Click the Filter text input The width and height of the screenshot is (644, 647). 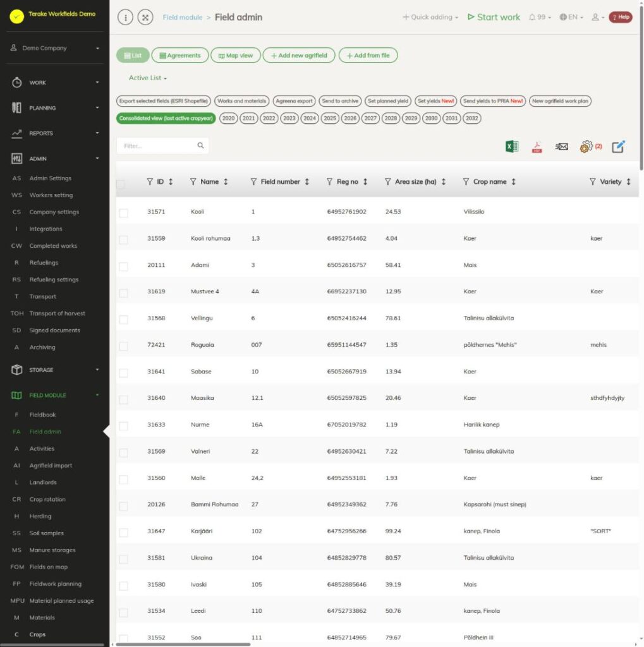pyautogui.click(x=162, y=146)
